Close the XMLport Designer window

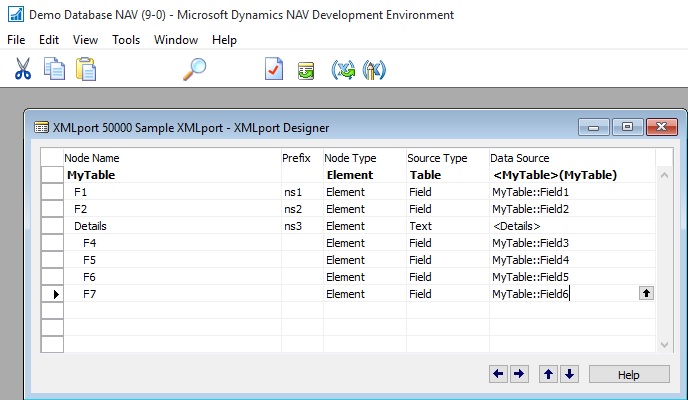662,127
